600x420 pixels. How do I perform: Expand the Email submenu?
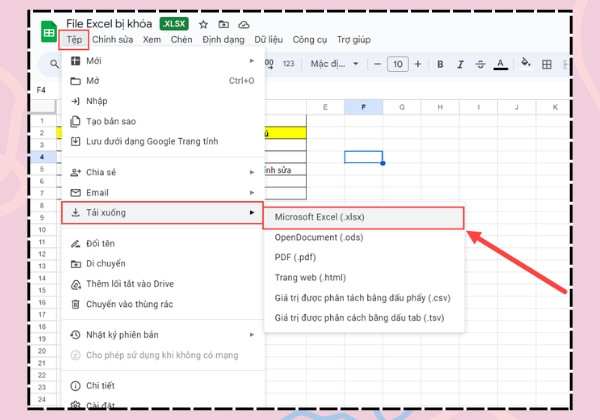[x=163, y=192]
